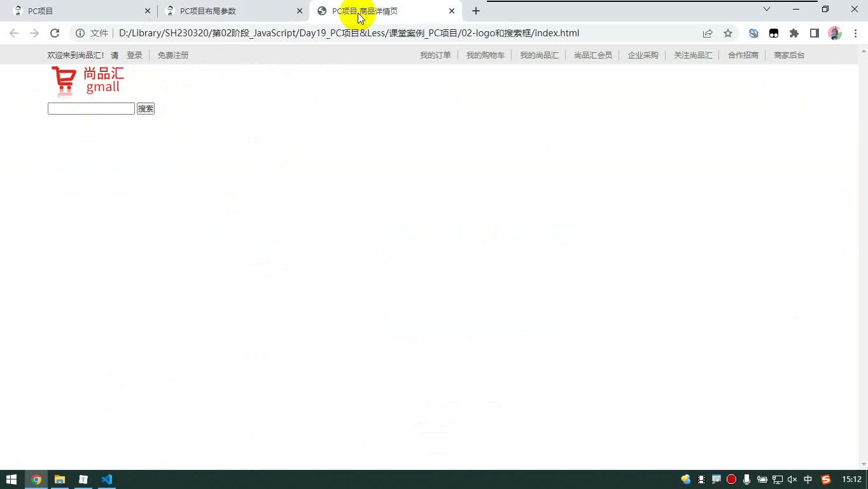
Task: Click the 免费注册 link
Action: pyautogui.click(x=173, y=55)
